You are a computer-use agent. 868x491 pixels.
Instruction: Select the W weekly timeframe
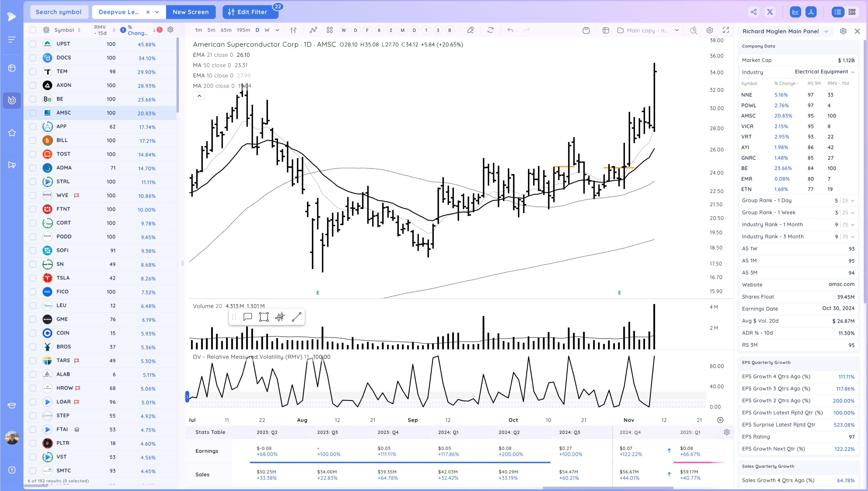tap(267, 30)
